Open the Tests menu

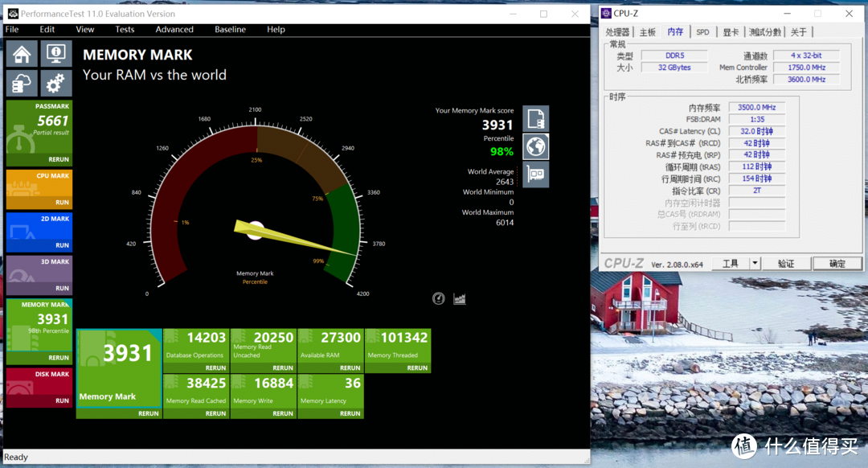tap(125, 30)
